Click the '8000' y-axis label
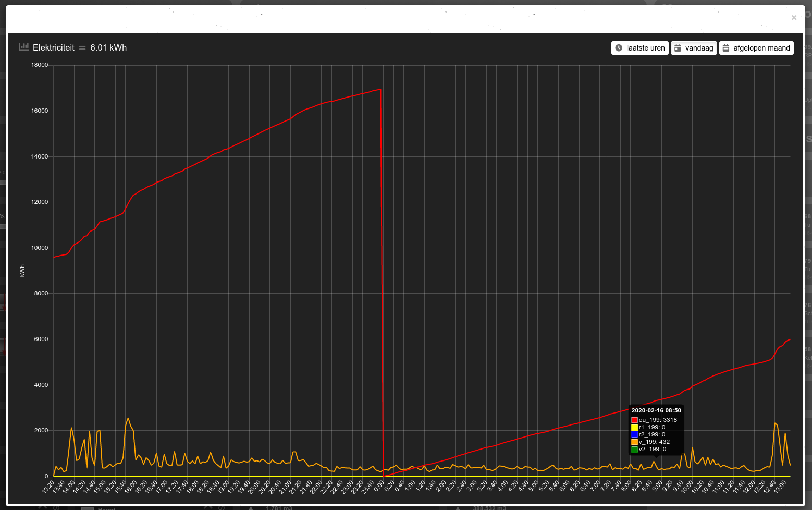The image size is (812, 510). (x=41, y=293)
